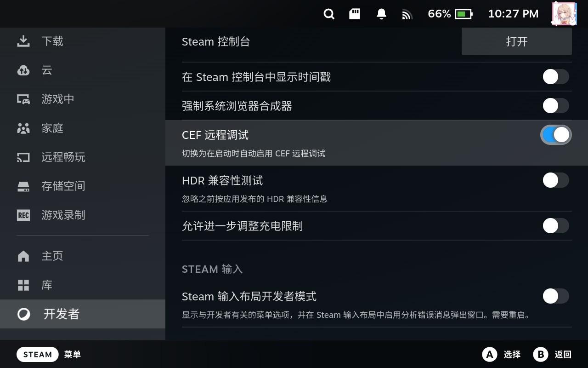Toggle Steam console timestamp display

pos(556,77)
